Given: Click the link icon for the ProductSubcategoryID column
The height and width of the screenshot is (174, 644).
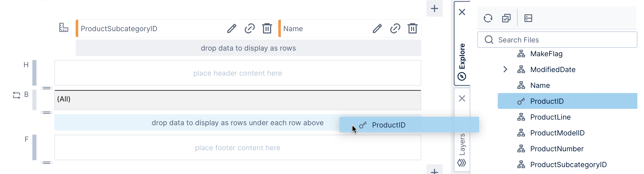Looking at the screenshot, I should pos(250,29).
